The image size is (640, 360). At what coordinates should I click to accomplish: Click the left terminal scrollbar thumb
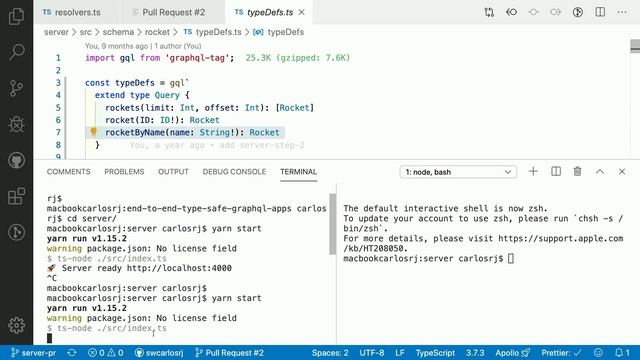[333, 224]
